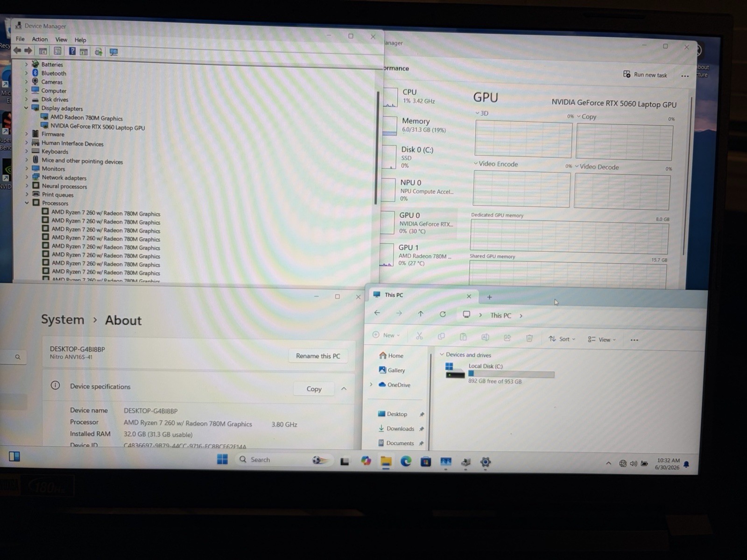Click Rename this PC button

(318, 356)
